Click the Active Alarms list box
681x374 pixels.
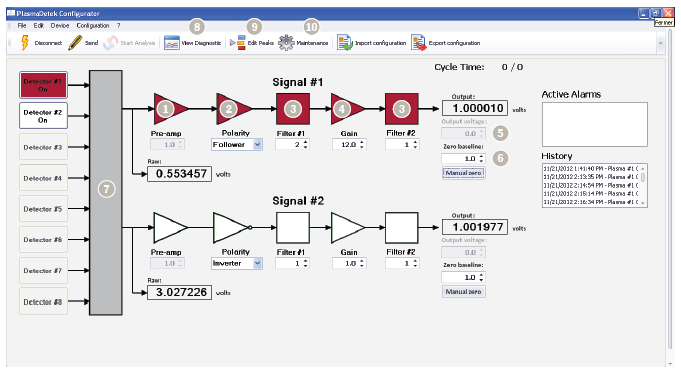(595, 124)
